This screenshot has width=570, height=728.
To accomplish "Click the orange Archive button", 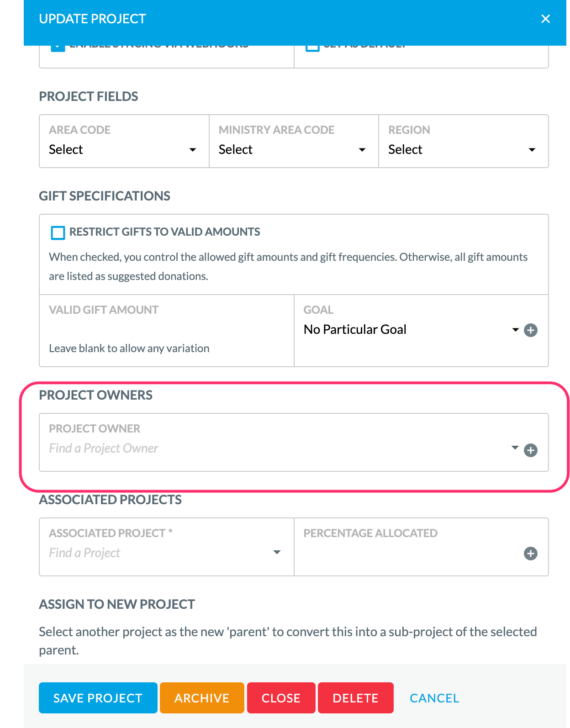I will pos(202,698).
